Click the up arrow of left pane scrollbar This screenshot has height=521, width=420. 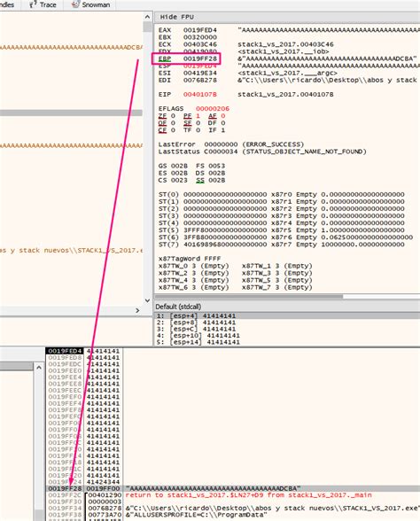[x=147, y=17]
